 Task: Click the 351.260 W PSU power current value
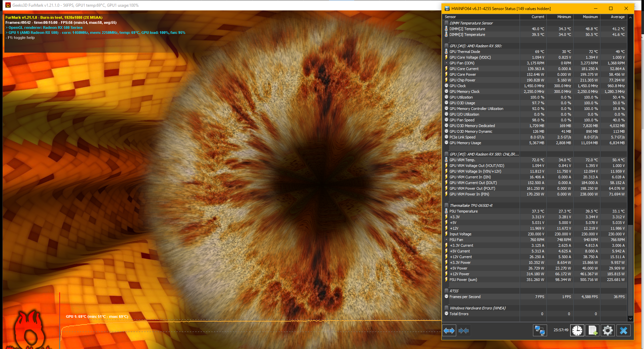click(x=535, y=280)
